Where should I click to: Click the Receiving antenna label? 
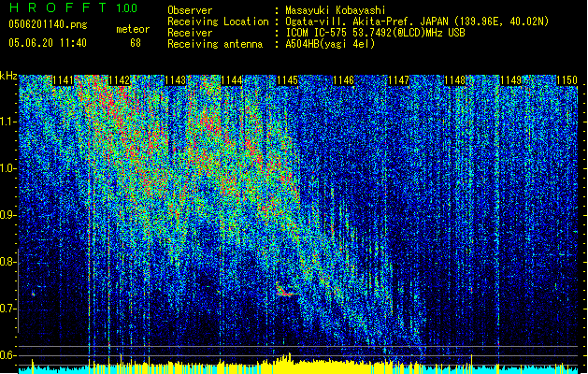click(215, 44)
